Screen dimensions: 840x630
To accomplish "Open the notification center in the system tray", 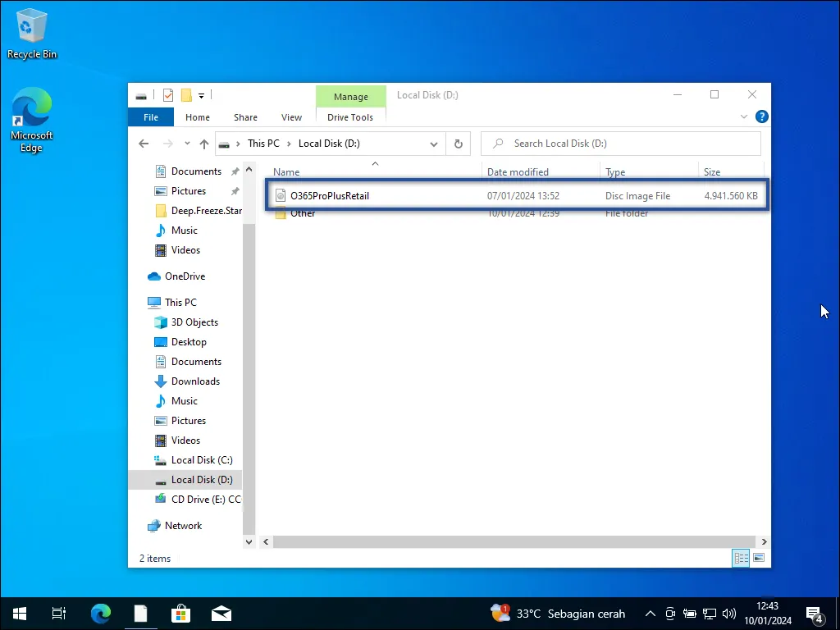I will 815,613.
